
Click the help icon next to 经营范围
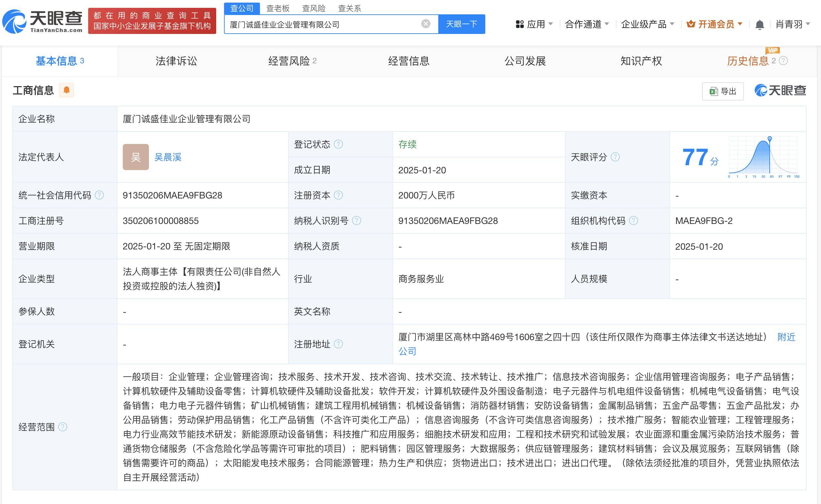[x=63, y=427]
